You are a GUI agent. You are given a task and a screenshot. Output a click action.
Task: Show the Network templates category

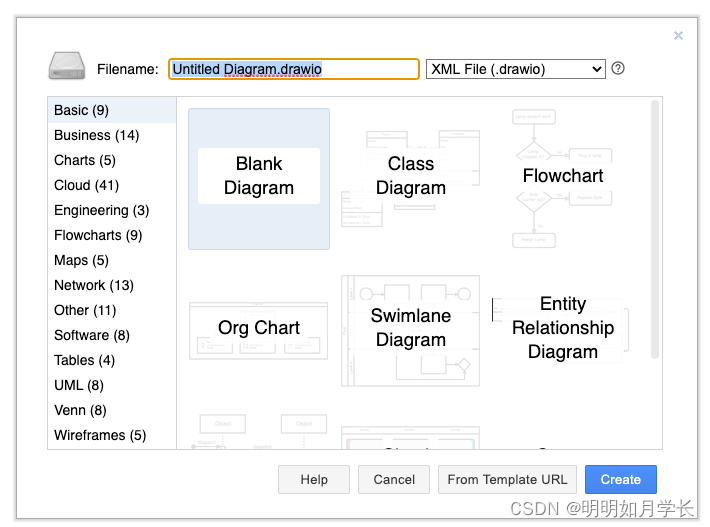point(94,285)
